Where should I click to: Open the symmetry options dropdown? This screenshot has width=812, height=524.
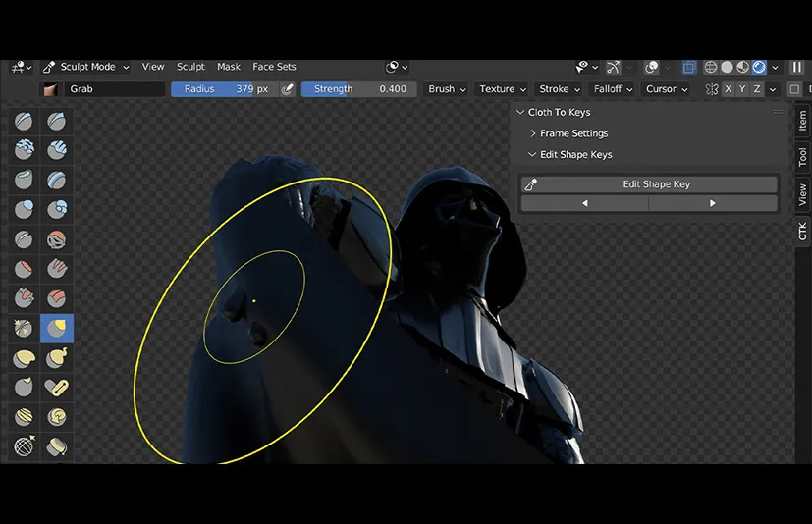(773, 89)
